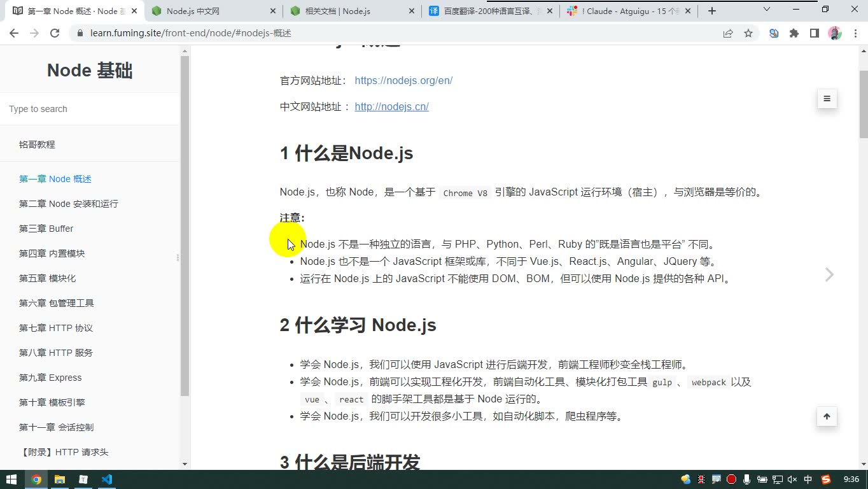Open 第一章 Node 概述 in sidebar
The height and width of the screenshot is (489, 868).
(55, 179)
